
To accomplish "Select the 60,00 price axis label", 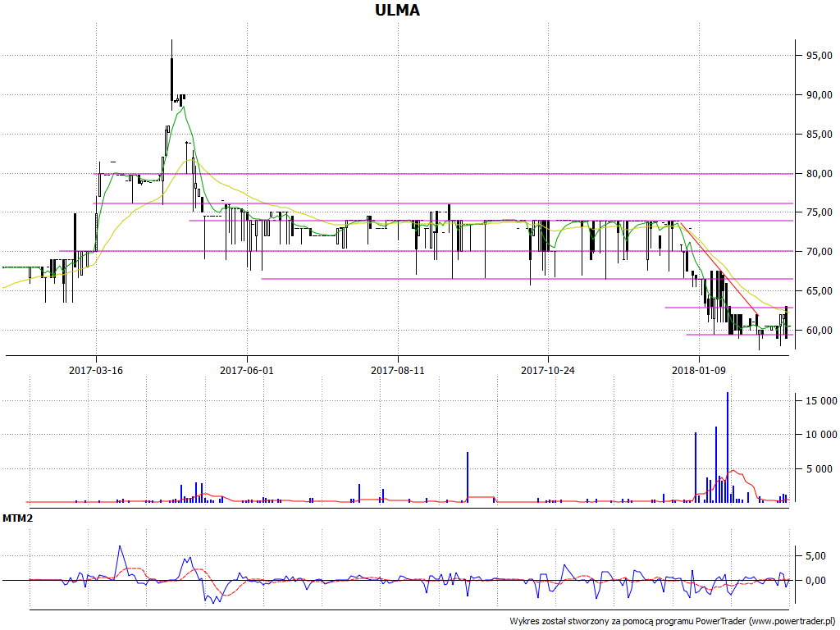I will pyautogui.click(x=819, y=330).
